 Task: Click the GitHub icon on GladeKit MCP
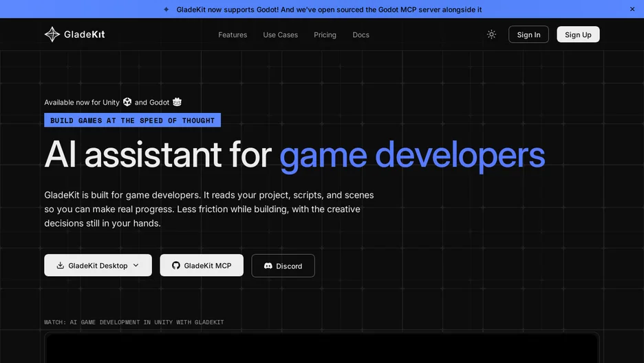(x=175, y=266)
